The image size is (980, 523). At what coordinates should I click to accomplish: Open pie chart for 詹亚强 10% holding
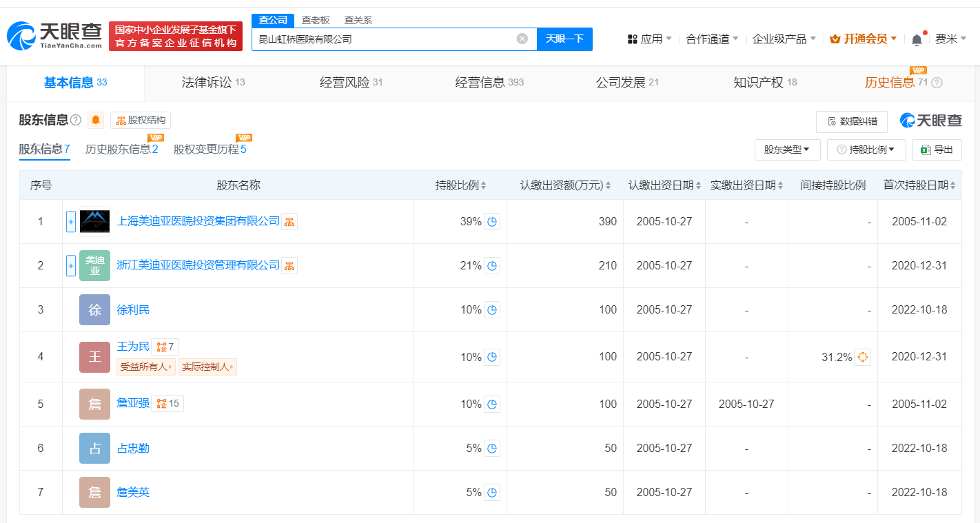(492, 404)
